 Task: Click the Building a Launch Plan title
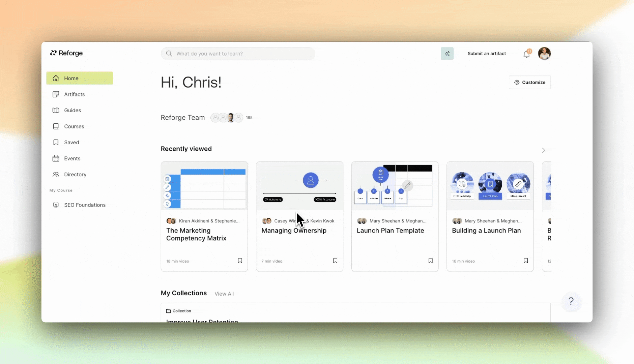coord(486,231)
